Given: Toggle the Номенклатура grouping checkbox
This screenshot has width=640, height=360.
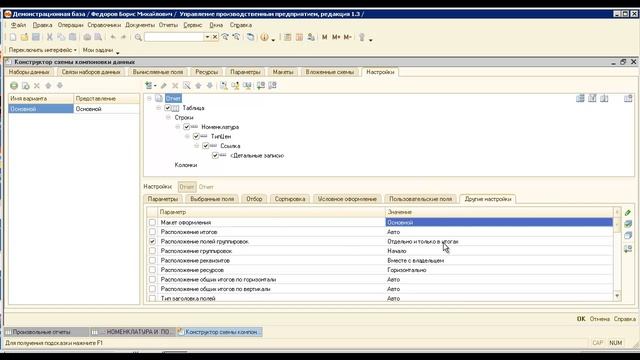Looking at the screenshot, I should coord(187,127).
